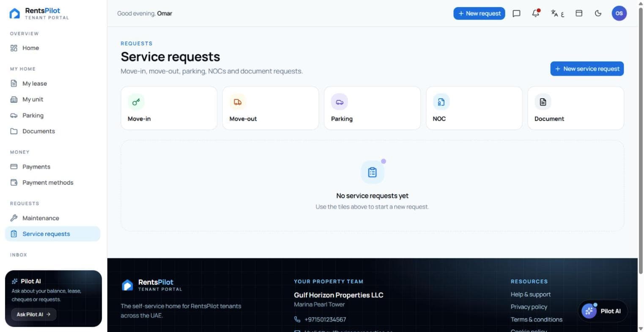Image resolution: width=644 pixels, height=332 pixels.
Task: Click Gulf Horizon Properties LLC text
Action: [338, 295]
